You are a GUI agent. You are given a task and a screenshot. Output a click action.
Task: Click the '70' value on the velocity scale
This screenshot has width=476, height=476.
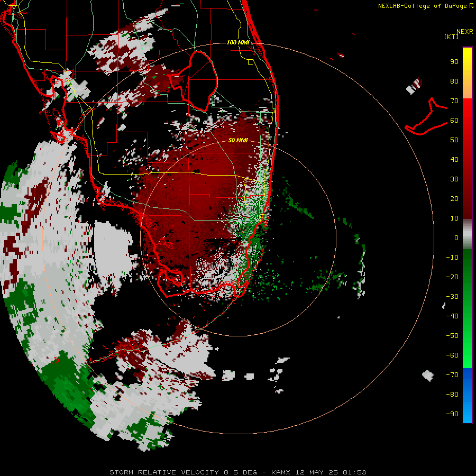pos(454,101)
